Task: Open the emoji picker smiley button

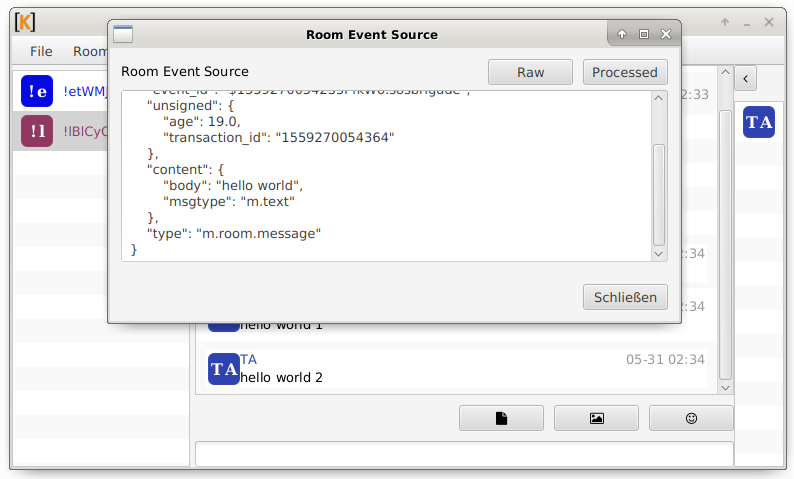Action: [x=691, y=418]
